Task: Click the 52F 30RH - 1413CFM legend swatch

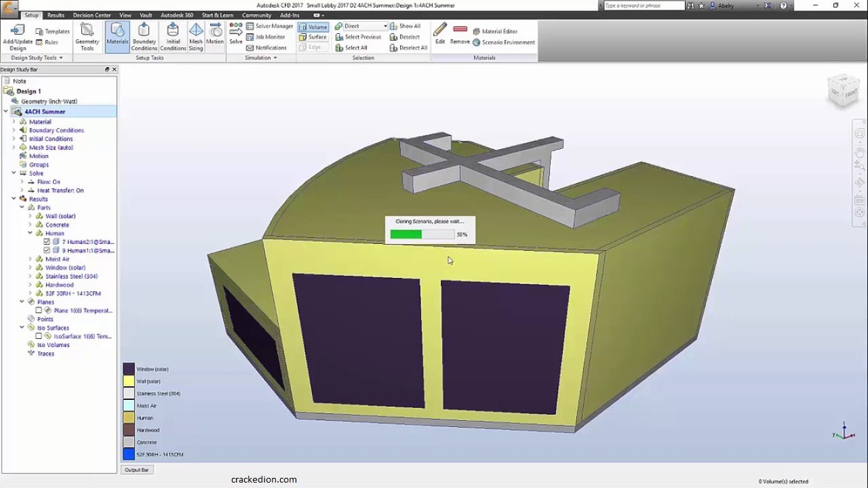Action: 129,455
